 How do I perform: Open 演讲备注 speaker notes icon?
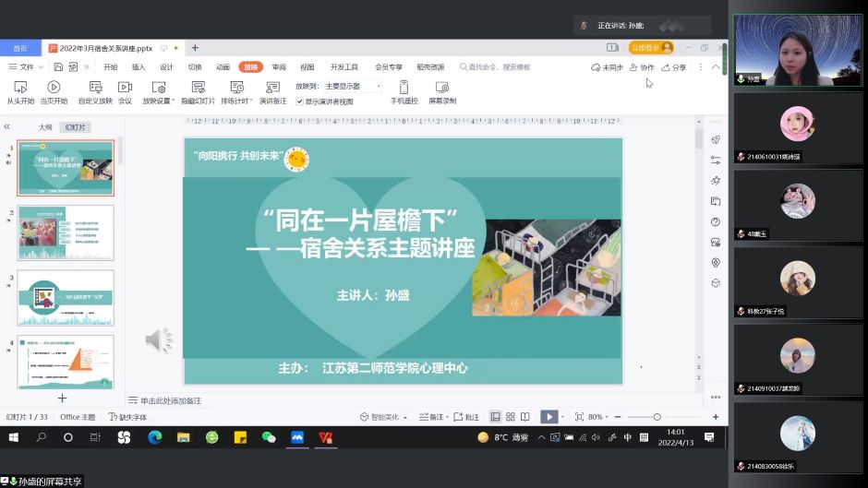pos(272,87)
